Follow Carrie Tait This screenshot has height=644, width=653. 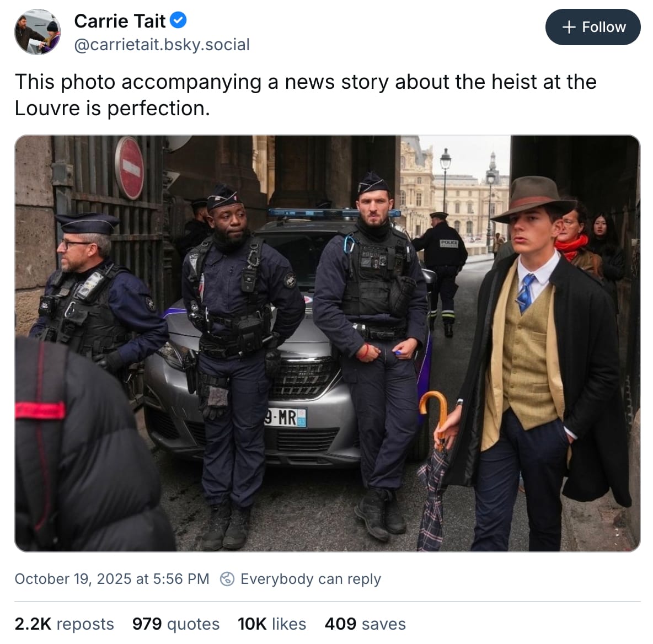(x=593, y=27)
